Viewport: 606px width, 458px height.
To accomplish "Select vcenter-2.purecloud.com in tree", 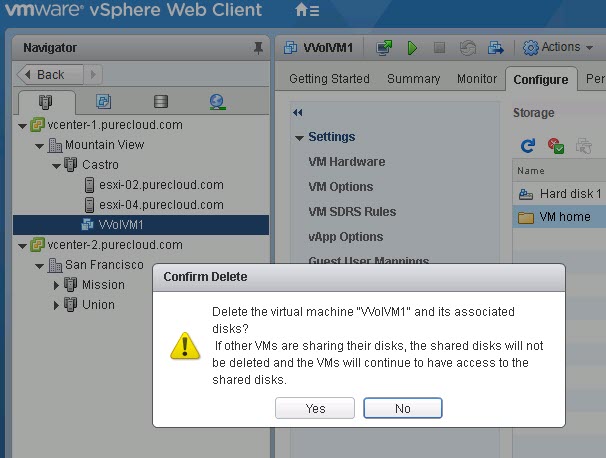I will pyautogui.click(x=115, y=245).
